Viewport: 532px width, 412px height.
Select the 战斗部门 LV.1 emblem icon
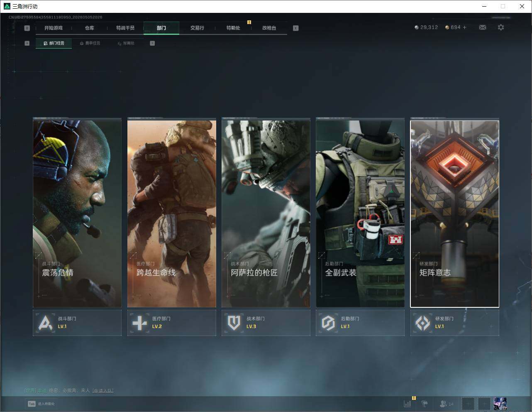click(45, 323)
